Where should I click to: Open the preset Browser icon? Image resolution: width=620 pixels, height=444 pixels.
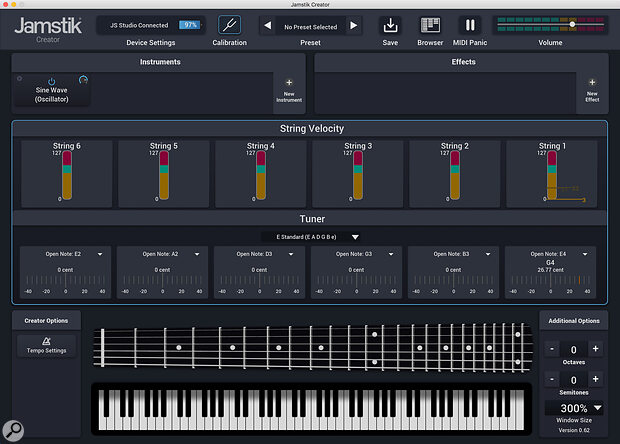[x=430, y=25]
